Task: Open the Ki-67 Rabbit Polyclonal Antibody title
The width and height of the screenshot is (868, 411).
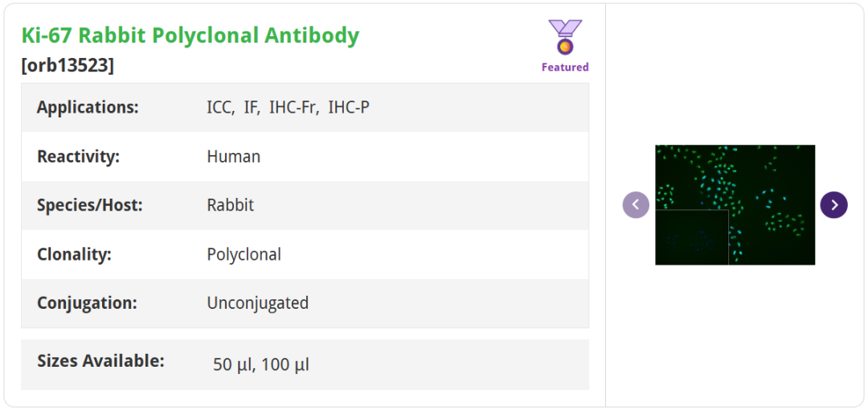Action: [x=190, y=35]
